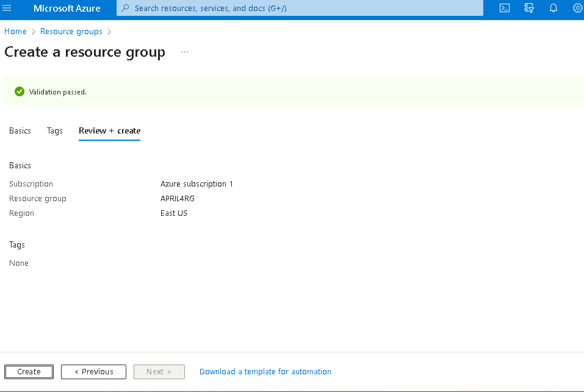Switch to the Tags tab

(x=54, y=130)
